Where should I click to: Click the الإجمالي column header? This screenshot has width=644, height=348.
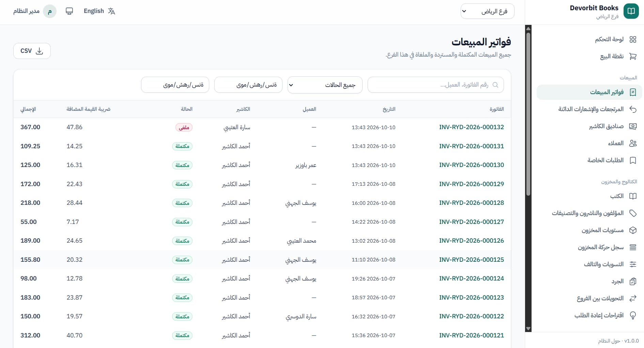coord(28,109)
